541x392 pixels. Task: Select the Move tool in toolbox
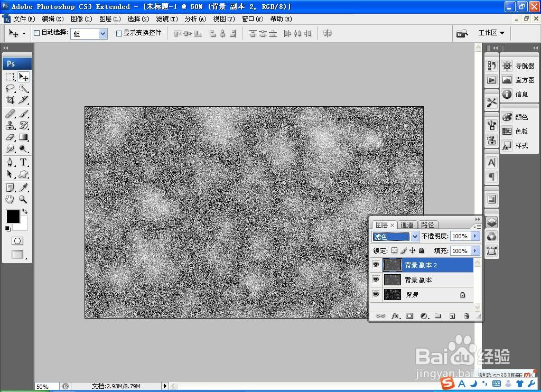(23, 77)
